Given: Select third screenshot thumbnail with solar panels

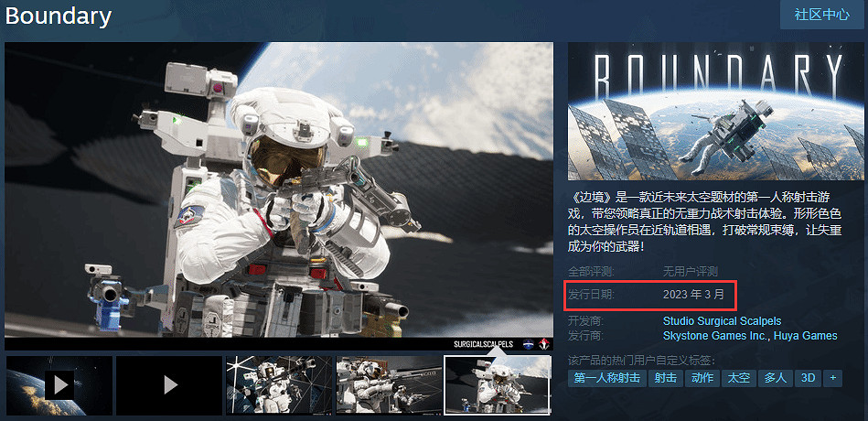Looking at the screenshot, I should point(279,385).
